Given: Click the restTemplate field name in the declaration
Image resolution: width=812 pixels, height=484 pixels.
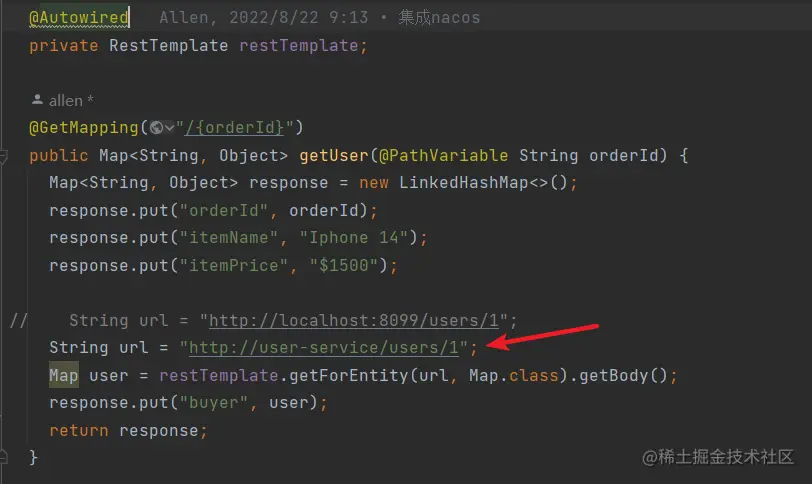Looking at the screenshot, I should (299, 46).
